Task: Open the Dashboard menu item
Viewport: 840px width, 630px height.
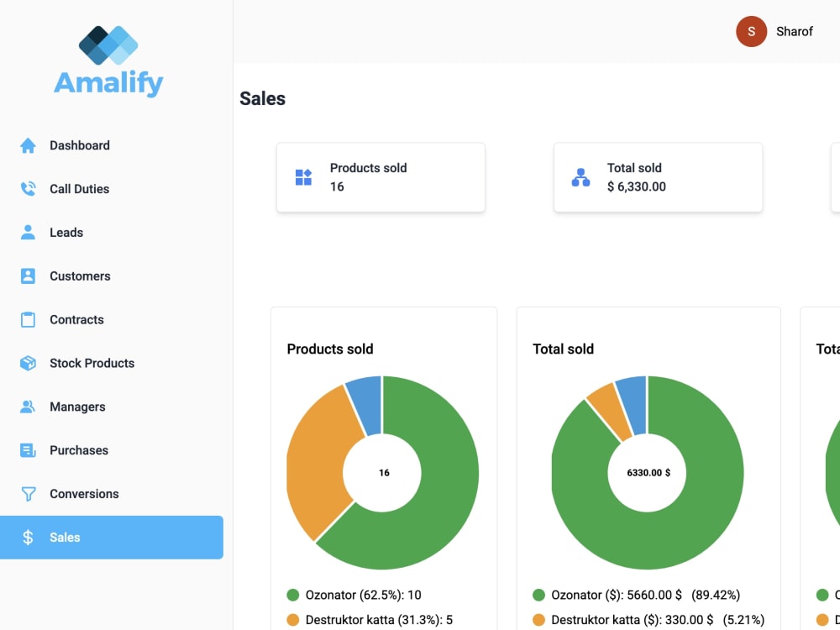Action: click(x=112, y=145)
